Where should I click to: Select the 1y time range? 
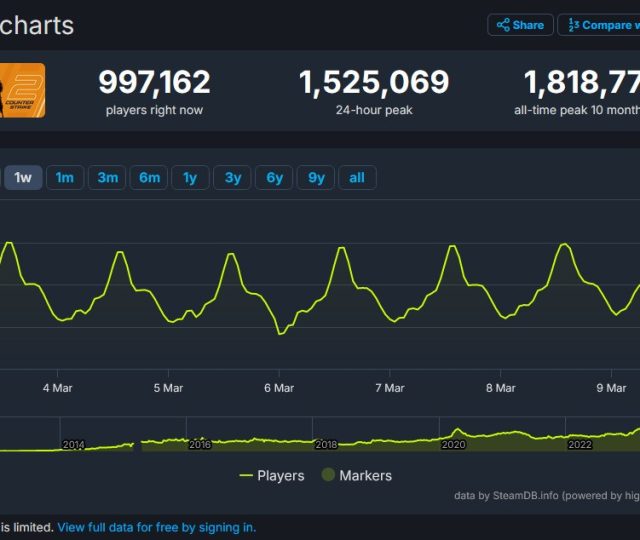(x=190, y=178)
